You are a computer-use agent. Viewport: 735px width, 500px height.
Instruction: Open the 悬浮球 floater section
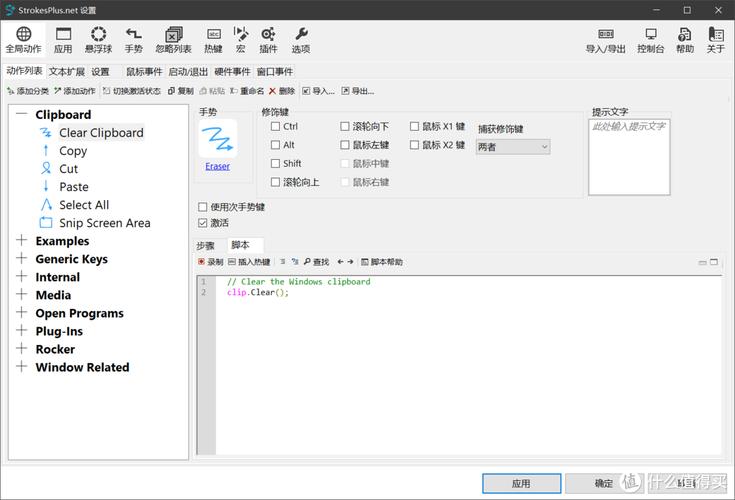pyautogui.click(x=98, y=39)
